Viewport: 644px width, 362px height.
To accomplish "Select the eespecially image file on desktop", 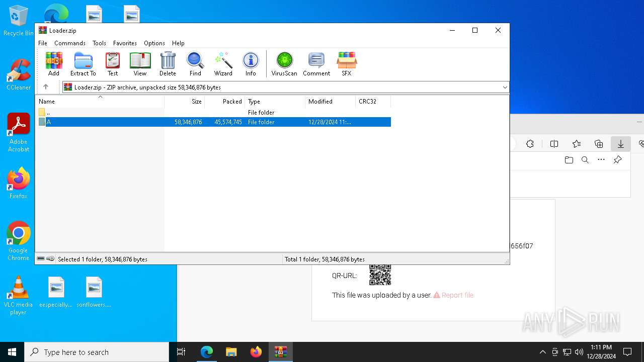I will pyautogui.click(x=56, y=292).
